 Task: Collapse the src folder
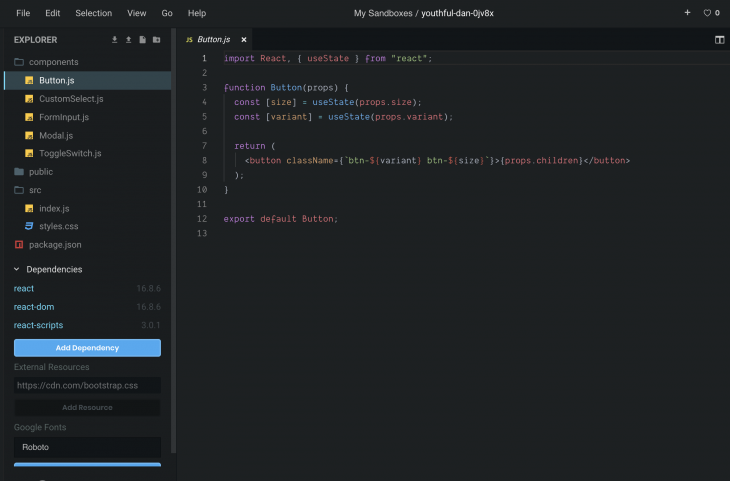pyautogui.click(x=35, y=190)
